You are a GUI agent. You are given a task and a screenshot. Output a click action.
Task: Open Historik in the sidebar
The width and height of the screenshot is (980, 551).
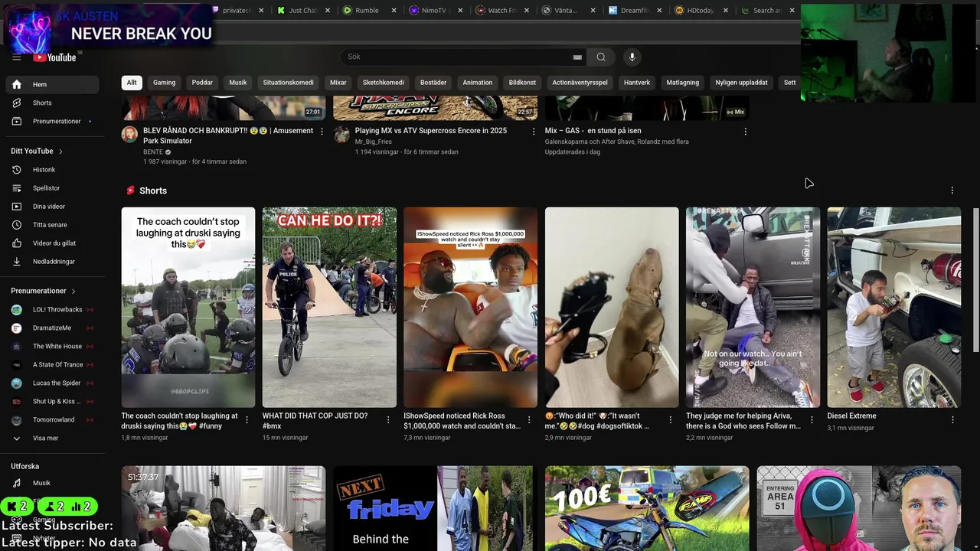51,170
